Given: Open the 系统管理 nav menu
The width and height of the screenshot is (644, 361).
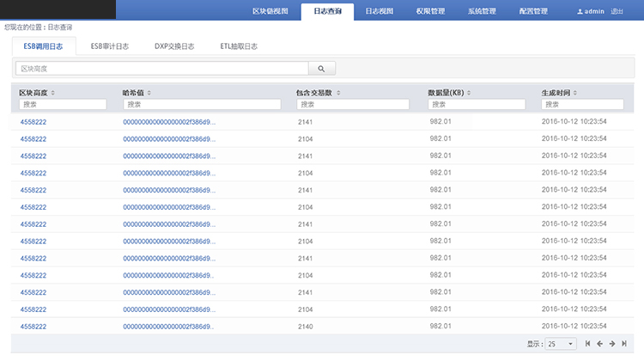Looking at the screenshot, I should tap(482, 11).
